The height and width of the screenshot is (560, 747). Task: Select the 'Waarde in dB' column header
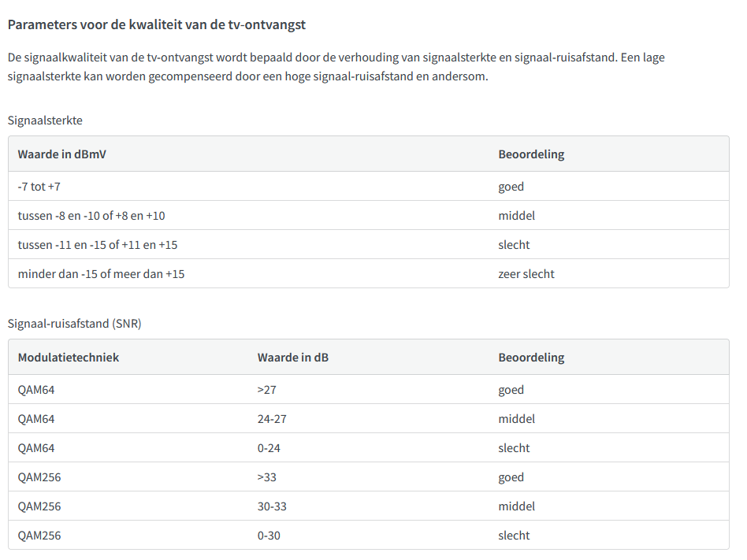(x=293, y=358)
